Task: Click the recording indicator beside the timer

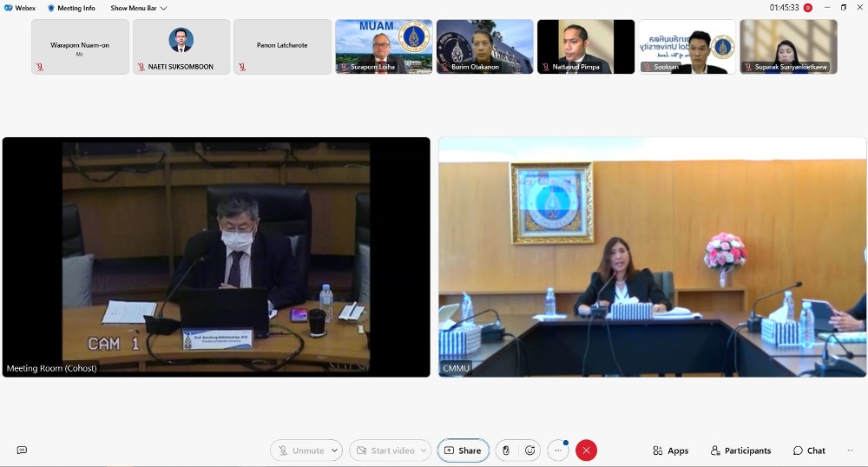Action: click(x=808, y=8)
